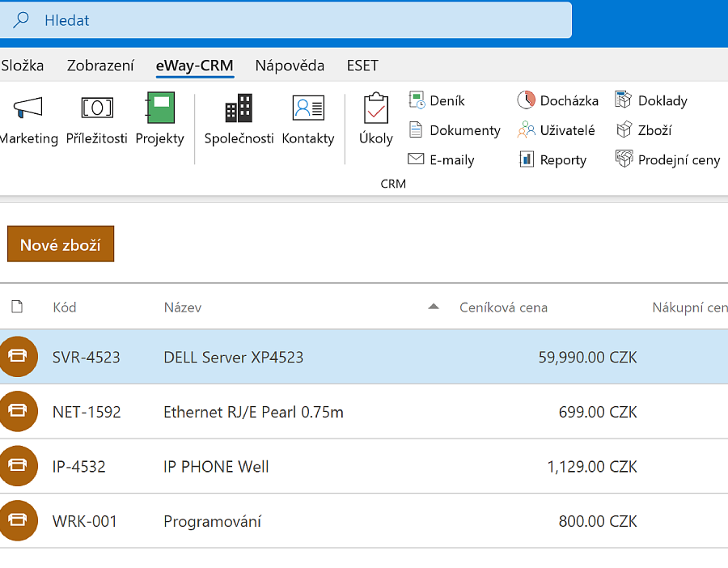Select the eWay-CRM ribbon tab
The height and width of the screenshot is (568, 728).
(x=194, y=66)
